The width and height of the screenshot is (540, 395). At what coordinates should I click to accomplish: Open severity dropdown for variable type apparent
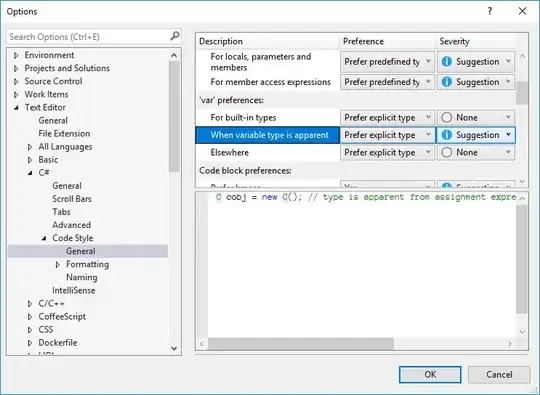(476, 135)
